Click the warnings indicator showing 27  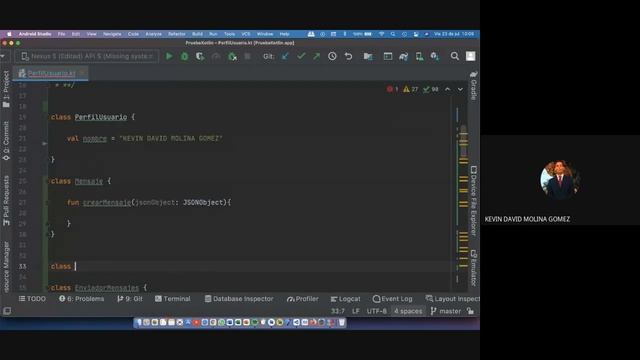411,89
